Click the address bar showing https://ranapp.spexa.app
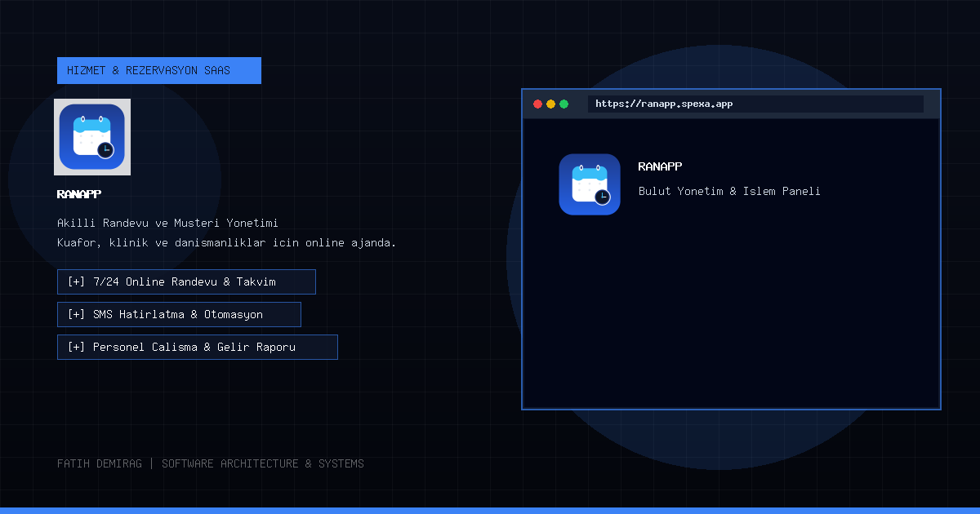Screen dimensions: 980x514 [x=755, y=104]
